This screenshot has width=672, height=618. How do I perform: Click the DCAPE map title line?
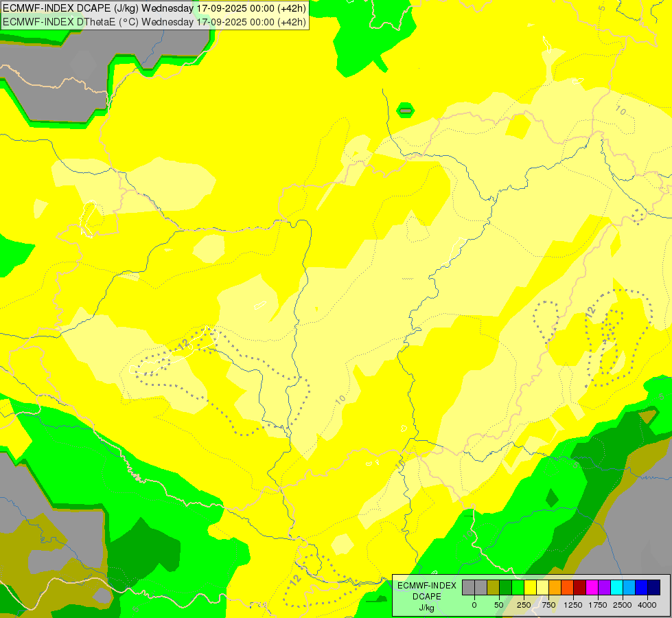click(154, 8)
